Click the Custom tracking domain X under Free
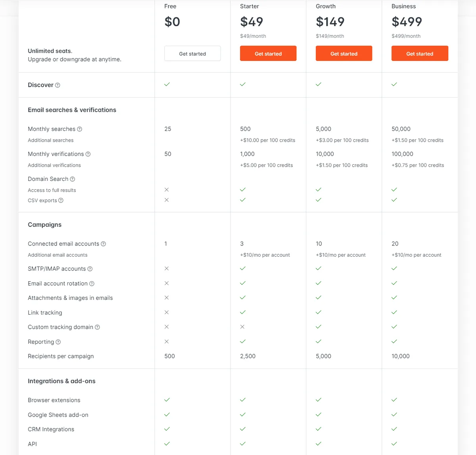476x455 pixels. (x=167, y=326)
